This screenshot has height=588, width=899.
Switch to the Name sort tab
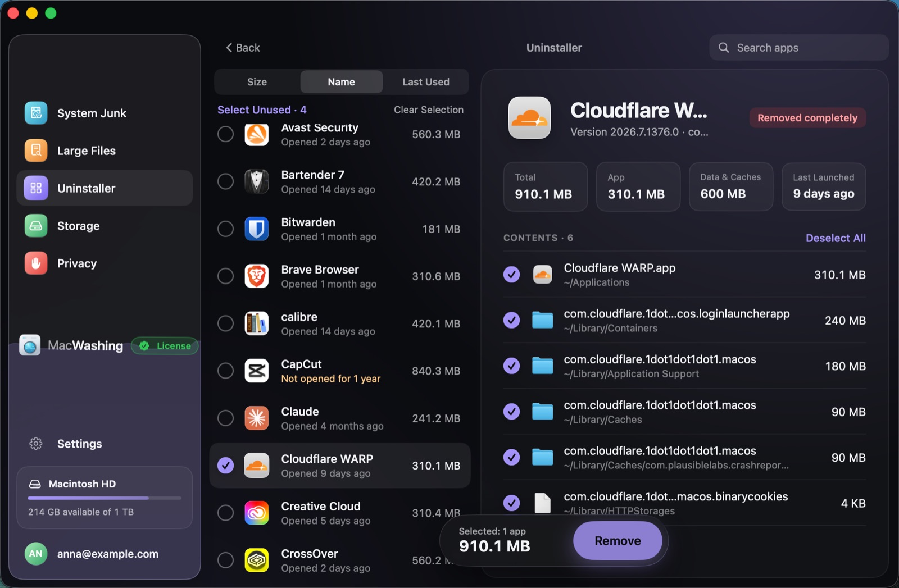pyautogui.click(x=342, y=82)
